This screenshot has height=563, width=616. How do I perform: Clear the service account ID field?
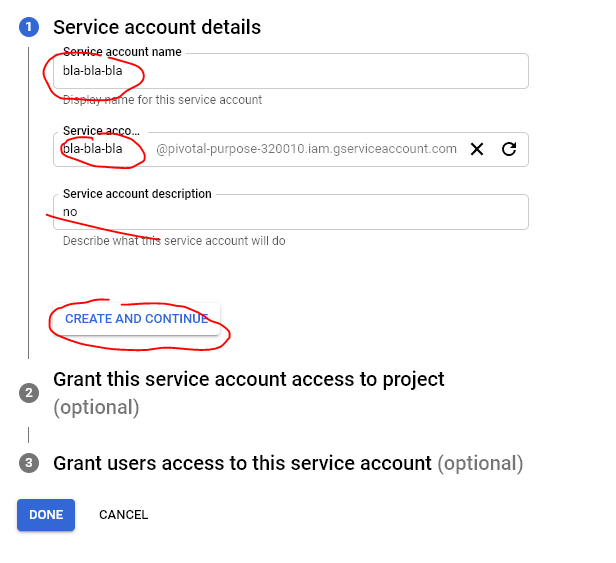coord(477,149)
